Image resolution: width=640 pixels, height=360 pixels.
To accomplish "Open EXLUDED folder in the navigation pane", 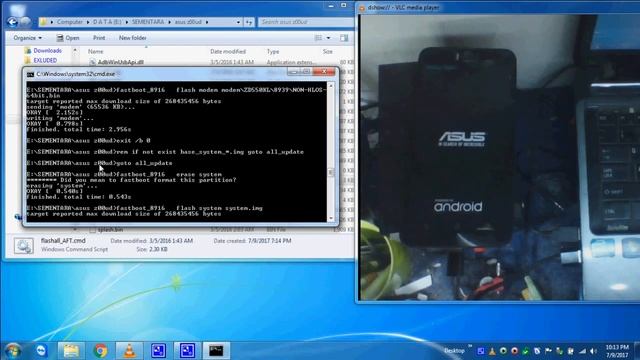I will (45, 60).
